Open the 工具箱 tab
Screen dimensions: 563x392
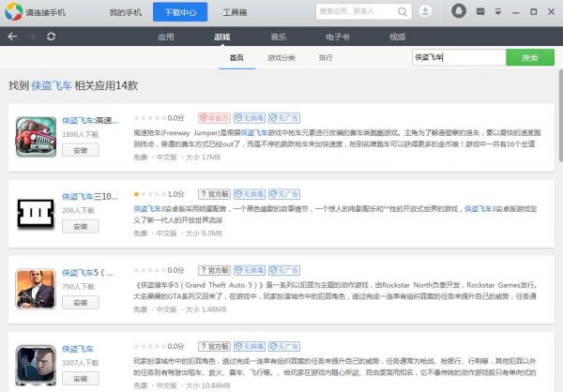click(235, 12)
